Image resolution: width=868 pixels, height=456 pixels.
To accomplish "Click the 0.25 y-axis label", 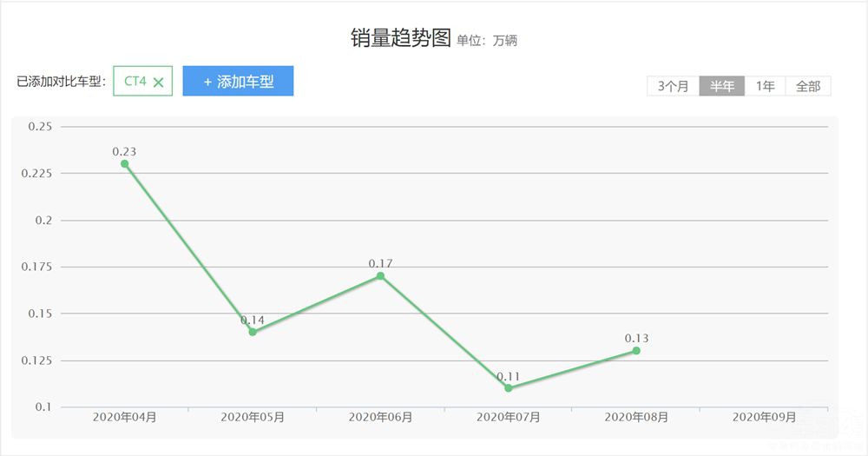I will click(40, 127).
